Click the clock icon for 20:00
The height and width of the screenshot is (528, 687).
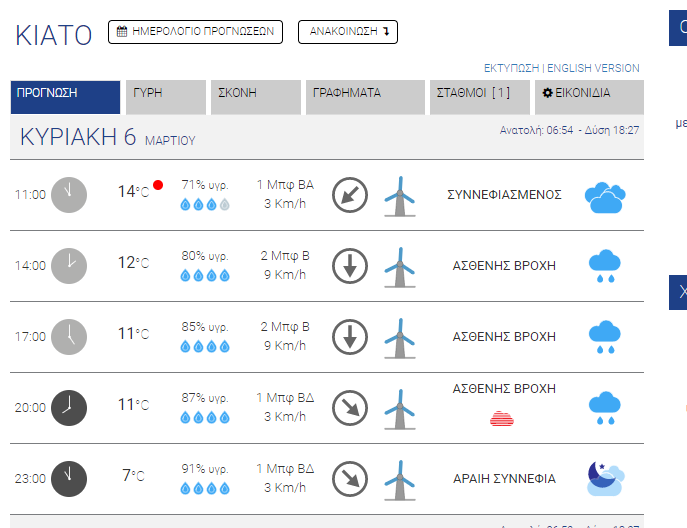click(x=69, y=407)
